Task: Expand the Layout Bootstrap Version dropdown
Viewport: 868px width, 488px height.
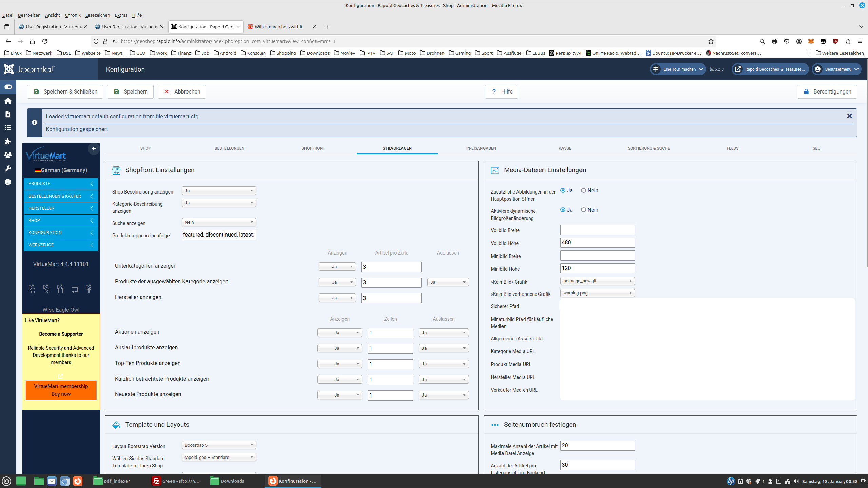Action: point(219,445)
